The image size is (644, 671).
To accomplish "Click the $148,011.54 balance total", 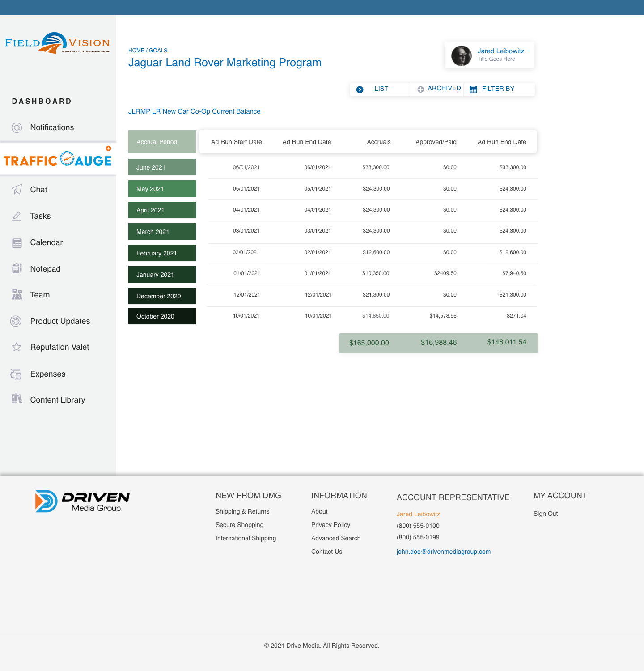I will tap(507, 342).
